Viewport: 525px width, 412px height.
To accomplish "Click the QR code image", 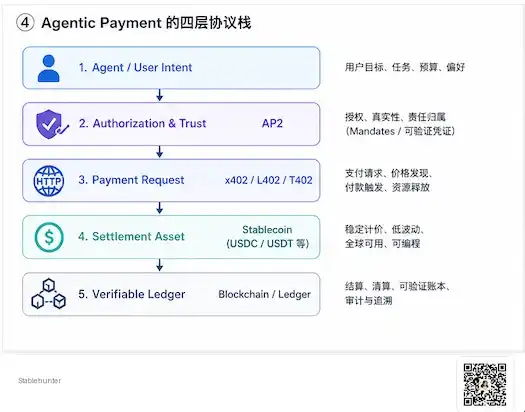I will pos(484,385).
